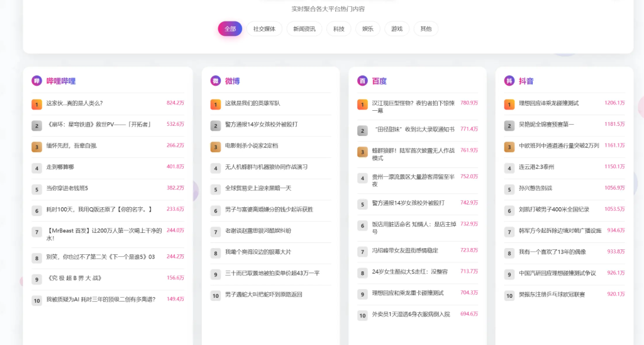The height and width of the screenshot is (345, 644).
Task: Open 男子与富婆离婚嫌分的钱少起诉获胜 topic
Action: click(269, 210)
